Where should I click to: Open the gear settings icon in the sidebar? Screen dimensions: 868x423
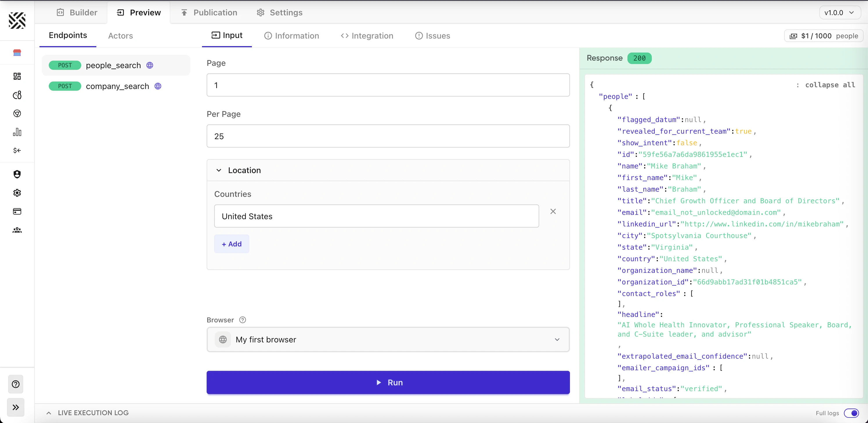click(x=17, y=193)
